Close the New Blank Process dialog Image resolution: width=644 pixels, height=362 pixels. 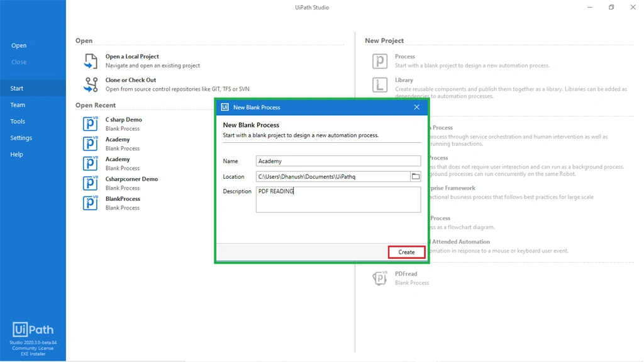[416, 107]
